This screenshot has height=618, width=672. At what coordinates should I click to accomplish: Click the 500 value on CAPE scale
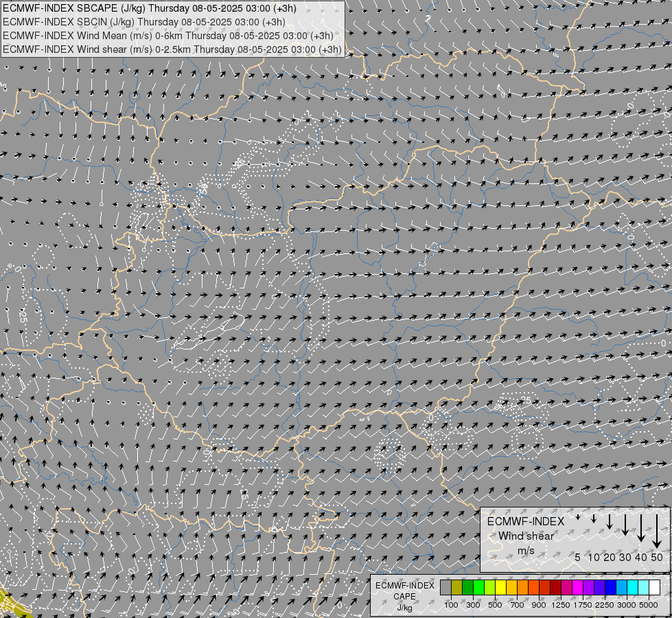tap(495, 605)
